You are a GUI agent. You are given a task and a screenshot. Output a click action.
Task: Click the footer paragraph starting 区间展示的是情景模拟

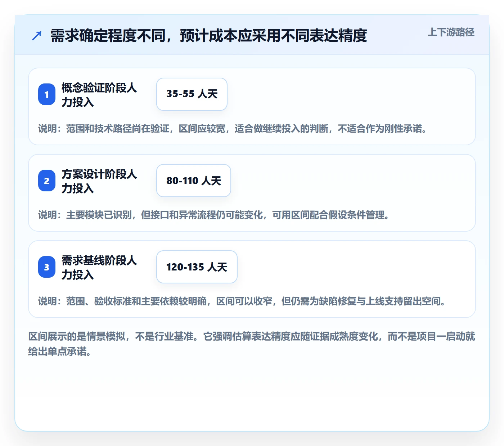tap(252, 344)
